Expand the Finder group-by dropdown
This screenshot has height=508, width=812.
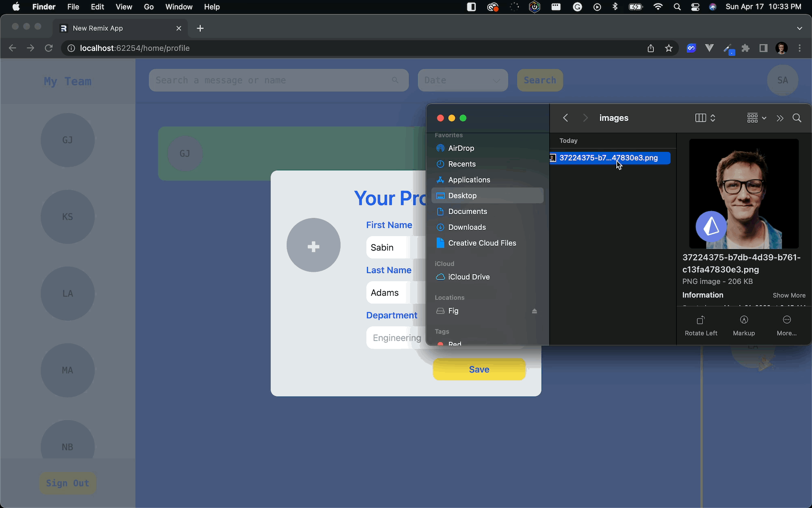(756, 118)
